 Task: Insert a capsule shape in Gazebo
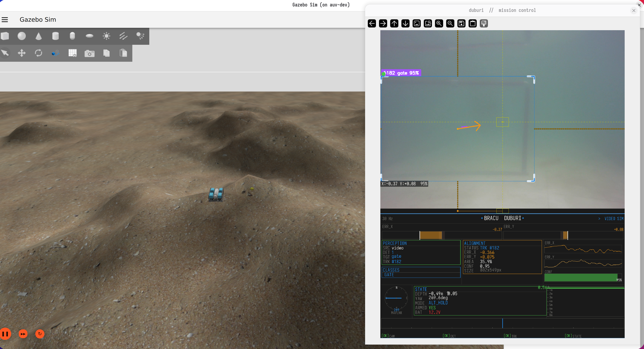coord(72,36)
